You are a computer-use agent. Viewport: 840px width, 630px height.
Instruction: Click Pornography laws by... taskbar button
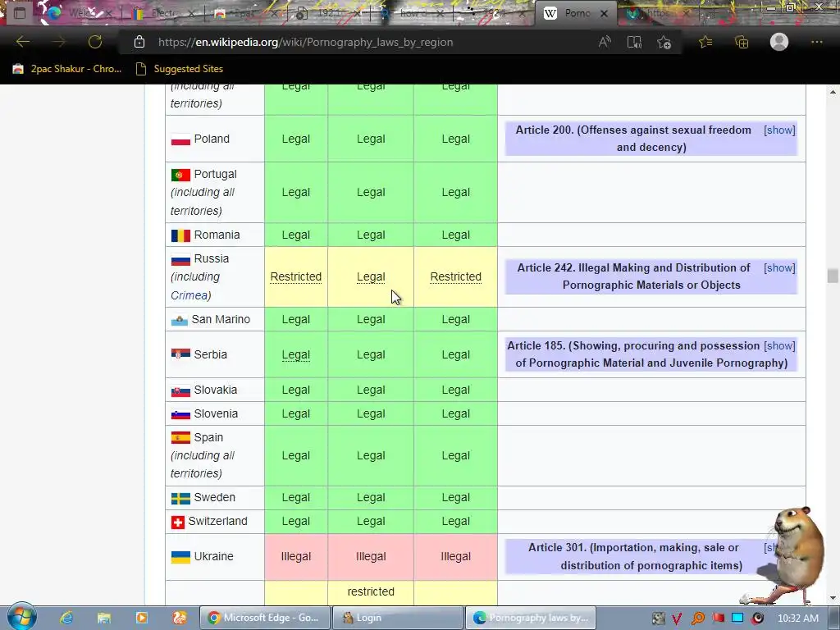(531, 618)
